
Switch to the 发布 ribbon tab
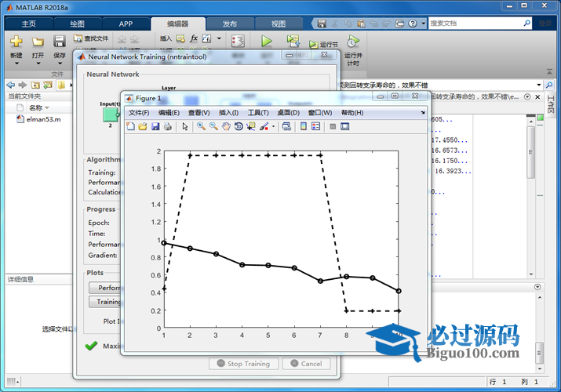tap(230, 24)
